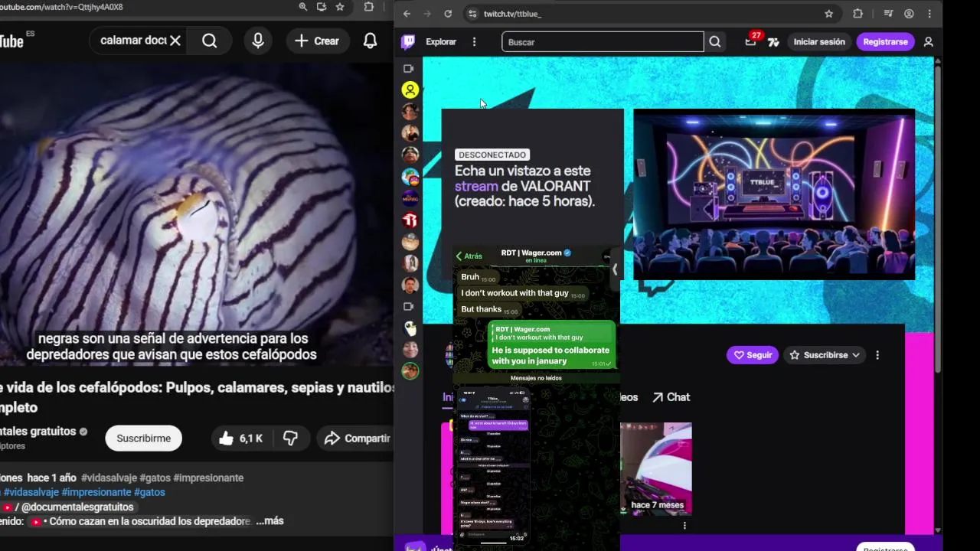
Task: Open Chrome profile icon in Twitch window
Action: tap(909, 14)
